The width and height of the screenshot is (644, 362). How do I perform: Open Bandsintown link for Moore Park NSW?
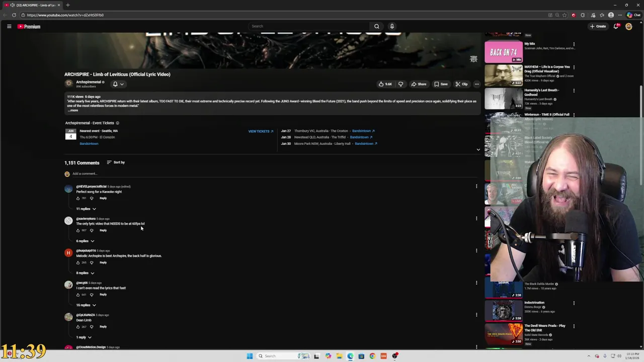(366, 144)
